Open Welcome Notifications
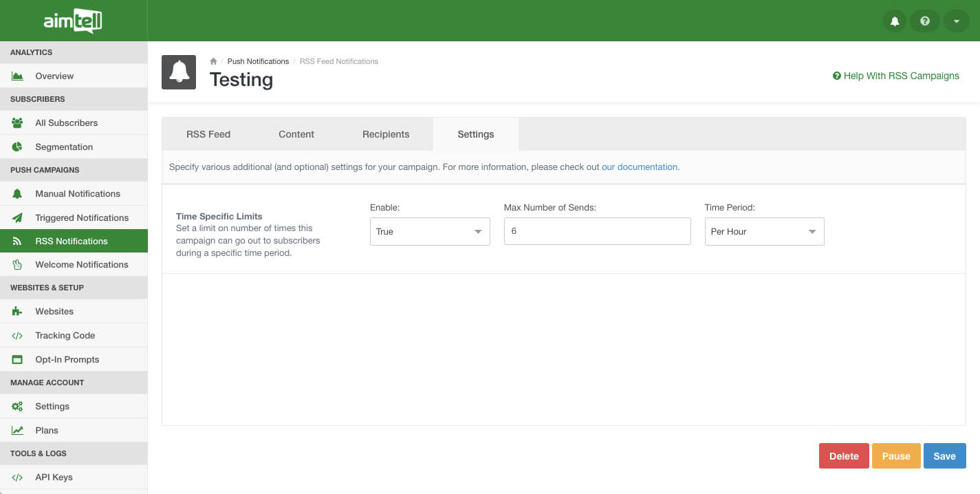 point(74,265)
